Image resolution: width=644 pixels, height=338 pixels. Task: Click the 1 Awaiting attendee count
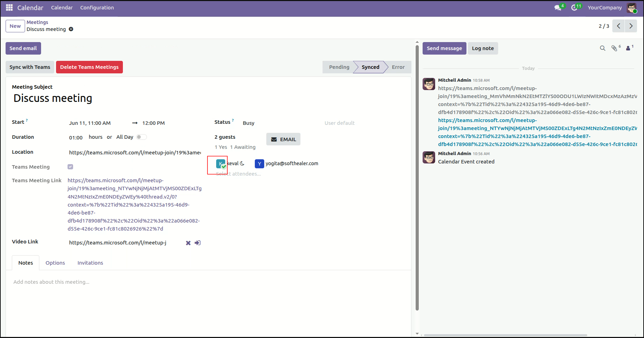pyautogui.click(x=243, y=147)
